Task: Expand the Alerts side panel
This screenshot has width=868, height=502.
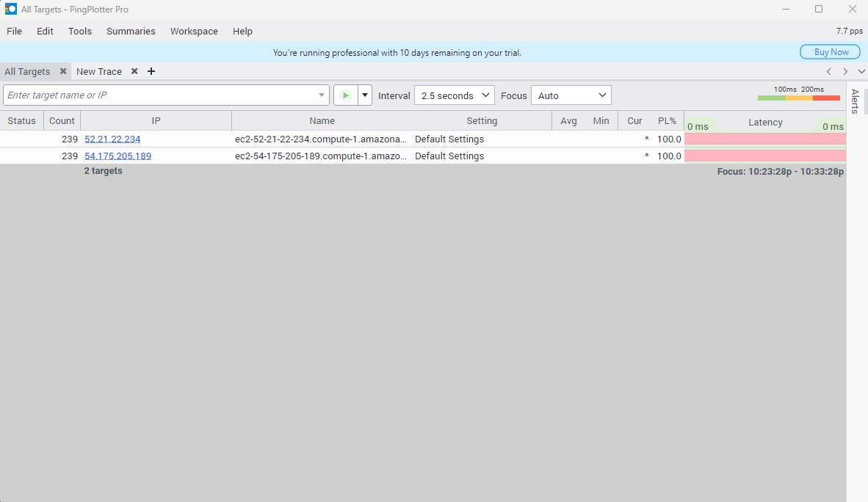Action: pos(856,101)
